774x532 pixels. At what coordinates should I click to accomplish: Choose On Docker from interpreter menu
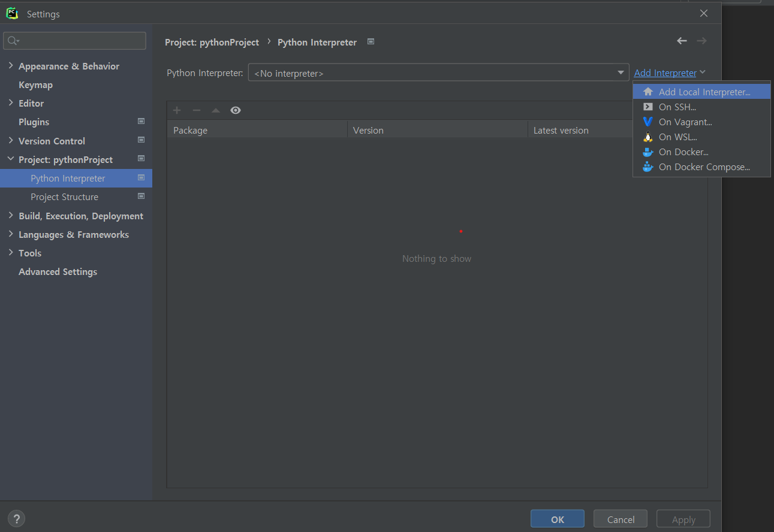coord(701,152)
